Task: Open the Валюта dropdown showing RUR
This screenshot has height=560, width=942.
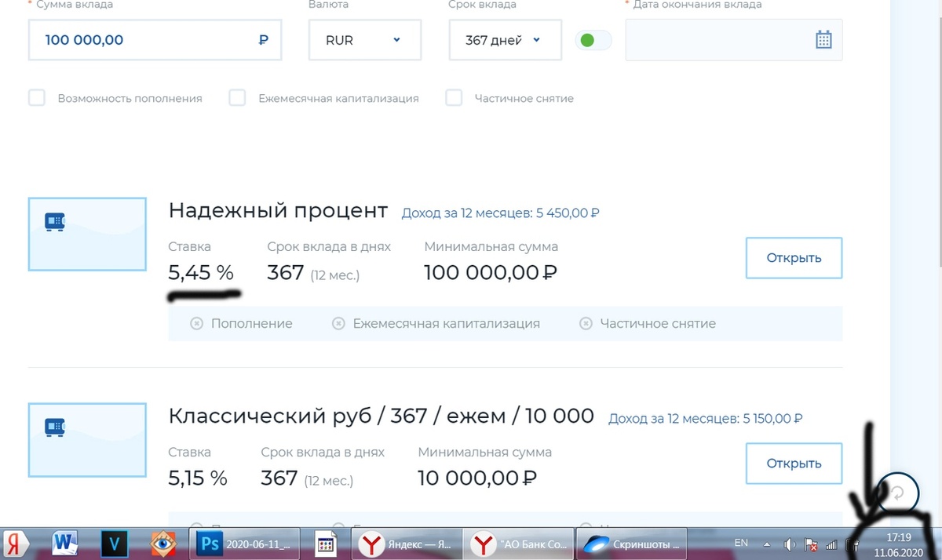Action: click(364, 39)
